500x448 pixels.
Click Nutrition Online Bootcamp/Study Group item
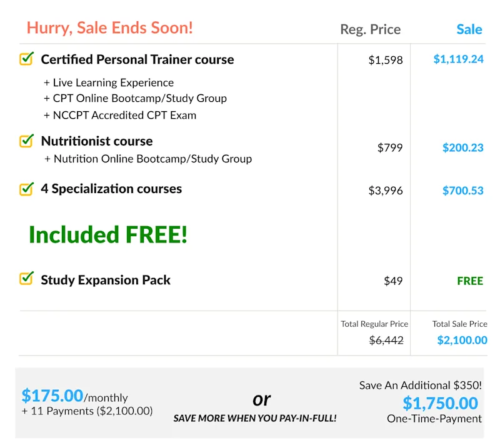pyautogui.click(x=148, y=159)
